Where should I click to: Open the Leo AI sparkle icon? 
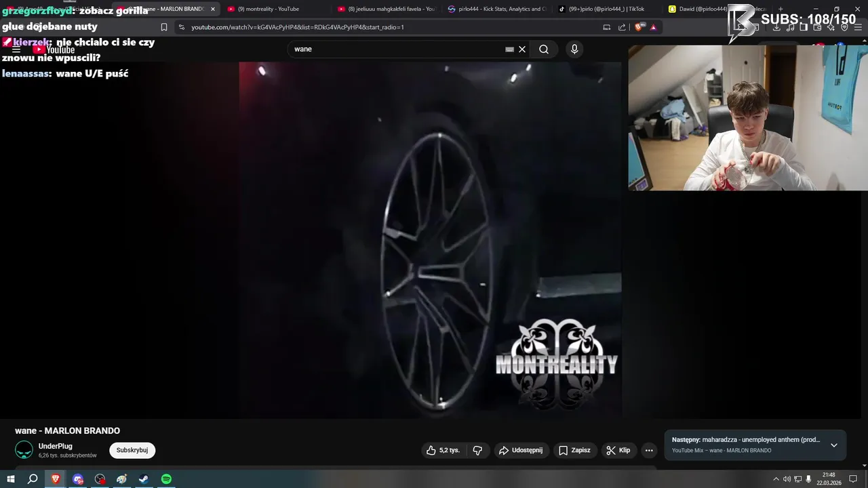[831, 27]
